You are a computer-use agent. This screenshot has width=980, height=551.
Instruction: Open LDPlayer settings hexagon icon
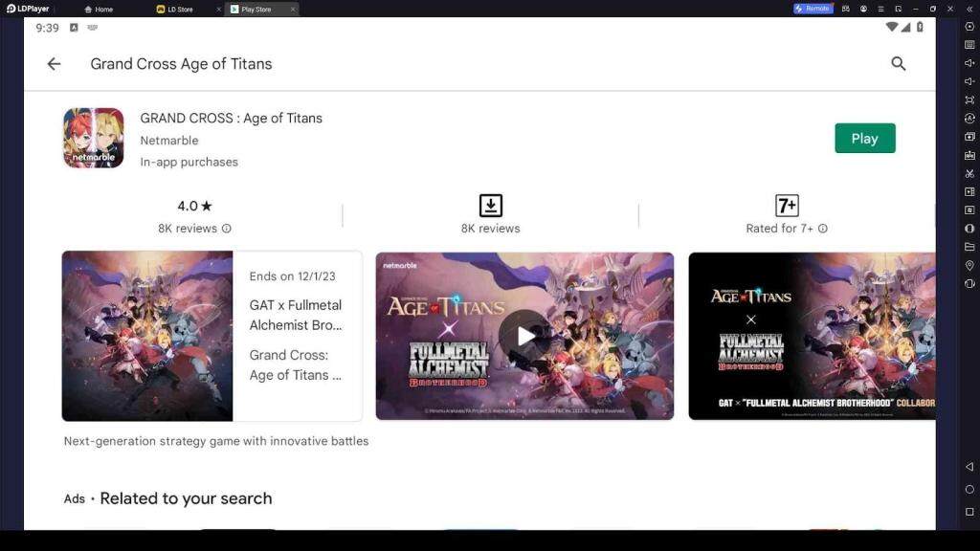[969, 26]
